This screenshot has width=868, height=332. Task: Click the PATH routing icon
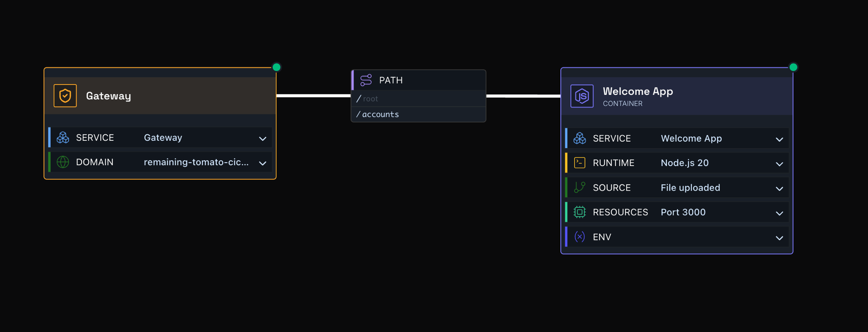pyautogui.click(x=366, y=80)
